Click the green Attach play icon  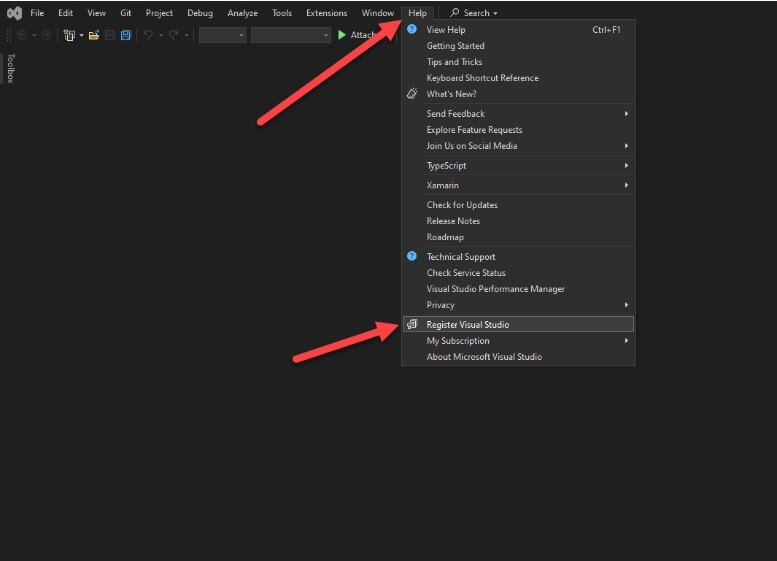[x=342, y=35]
